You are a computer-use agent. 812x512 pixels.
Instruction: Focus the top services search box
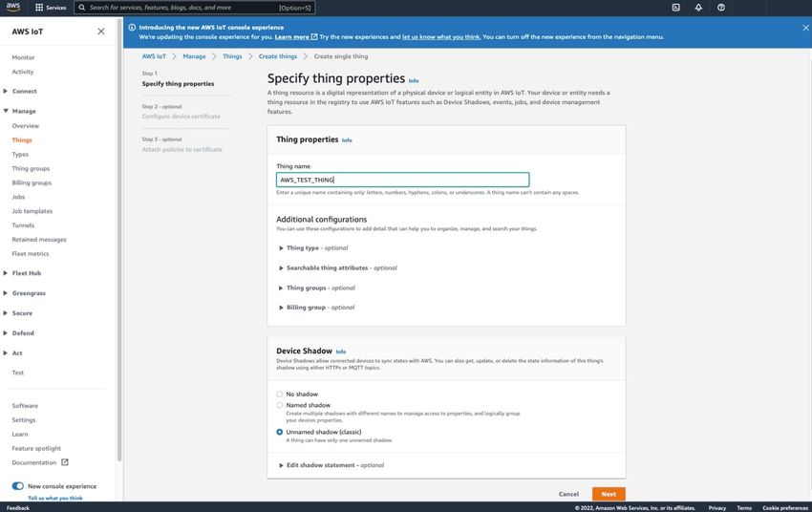(194, 8)
